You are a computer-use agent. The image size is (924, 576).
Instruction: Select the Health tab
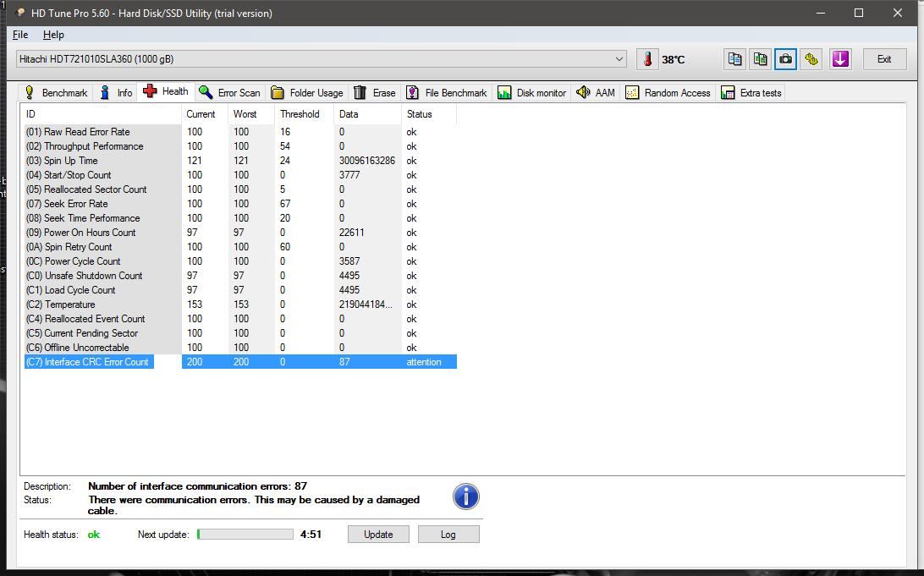point(166,91)
